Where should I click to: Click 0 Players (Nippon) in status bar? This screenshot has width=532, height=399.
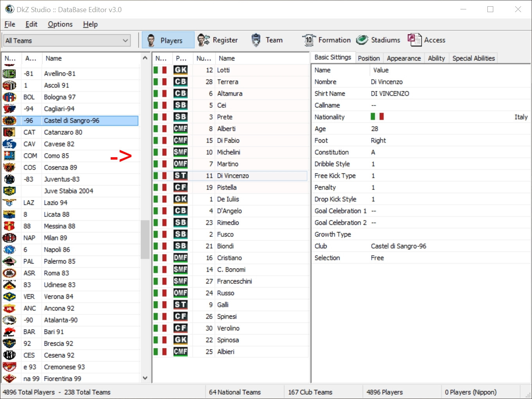(x=471, y=392)
